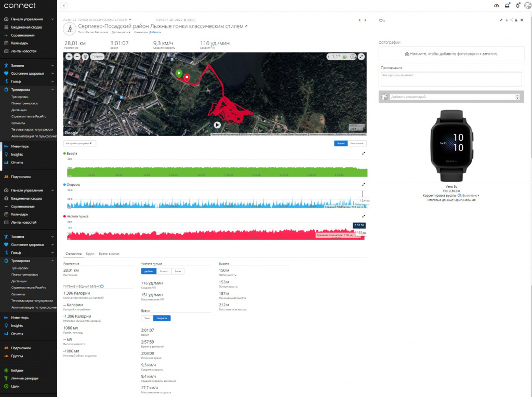Select Зоны heart rate view
This screenshot has height=397, width=532.
[x=178, y=271]
